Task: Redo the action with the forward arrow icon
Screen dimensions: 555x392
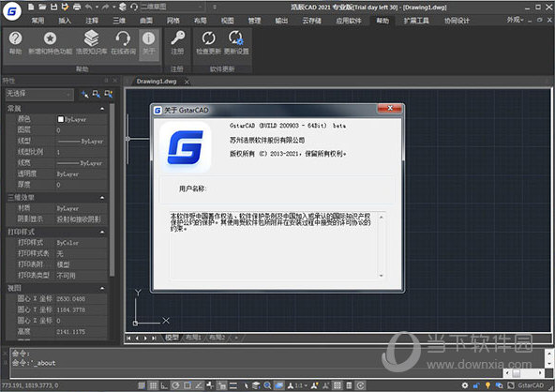Action: (x=106, y=7)
